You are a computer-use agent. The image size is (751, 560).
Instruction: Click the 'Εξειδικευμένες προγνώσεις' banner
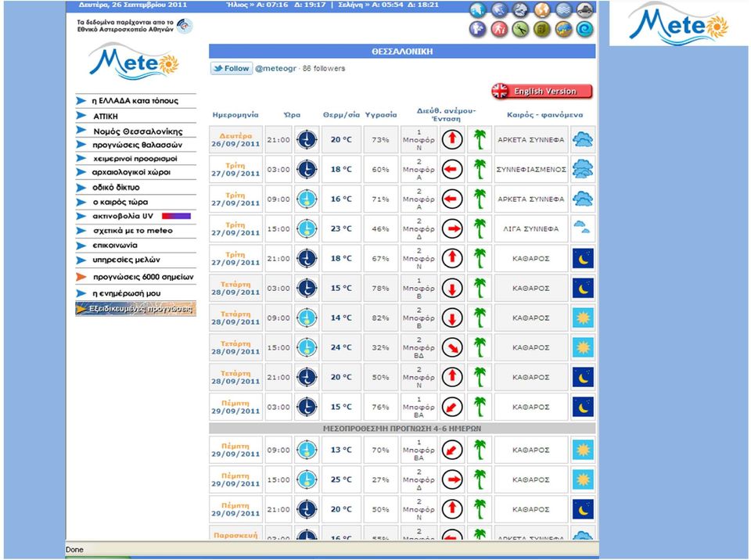[135, 309]
